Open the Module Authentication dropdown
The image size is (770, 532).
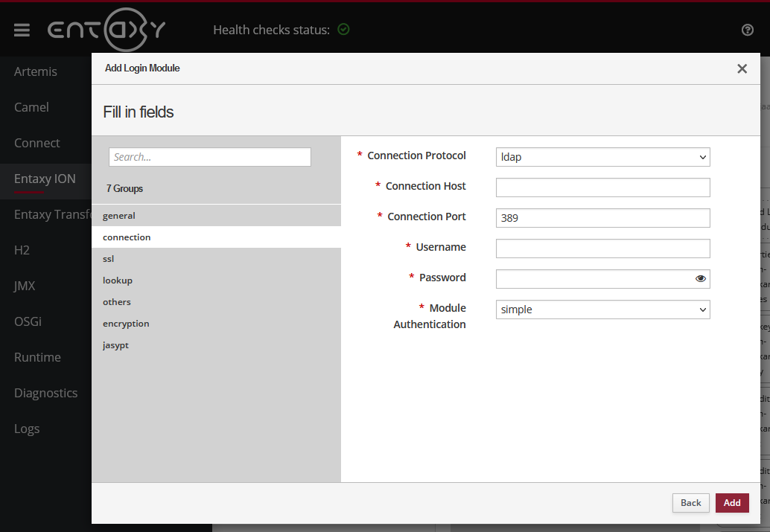point(602,310)
